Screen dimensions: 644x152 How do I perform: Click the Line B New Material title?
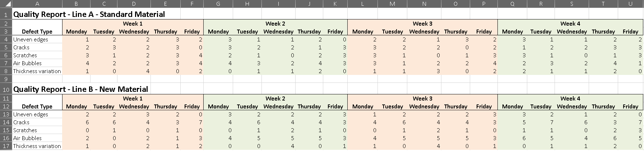tap(80, 89)
